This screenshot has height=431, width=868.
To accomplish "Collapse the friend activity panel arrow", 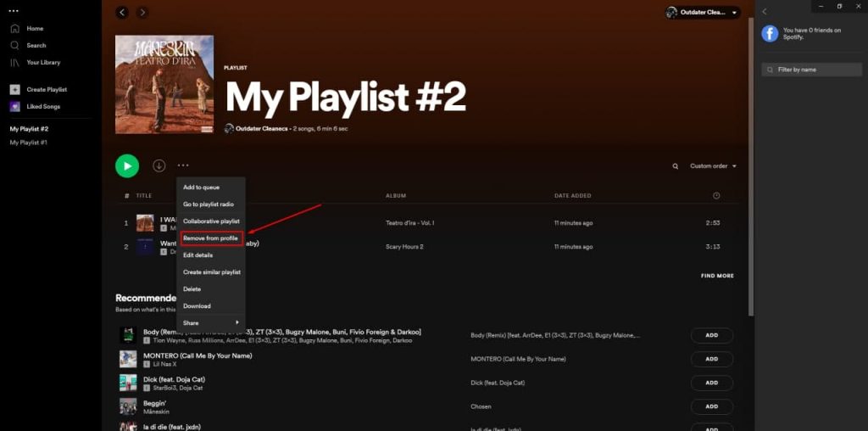I will coord(765,12).
